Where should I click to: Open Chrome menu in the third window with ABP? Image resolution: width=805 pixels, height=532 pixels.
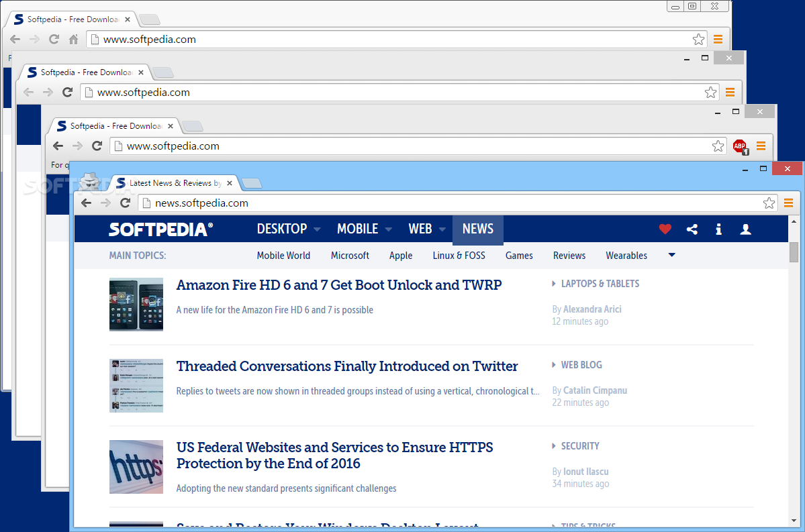(761, 146)
